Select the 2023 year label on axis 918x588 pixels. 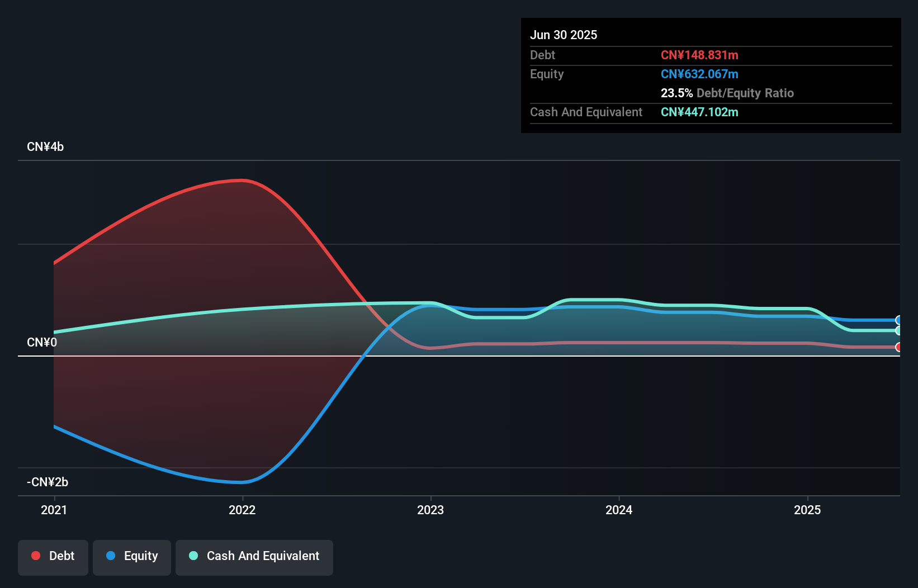click(x=430, y=510)
